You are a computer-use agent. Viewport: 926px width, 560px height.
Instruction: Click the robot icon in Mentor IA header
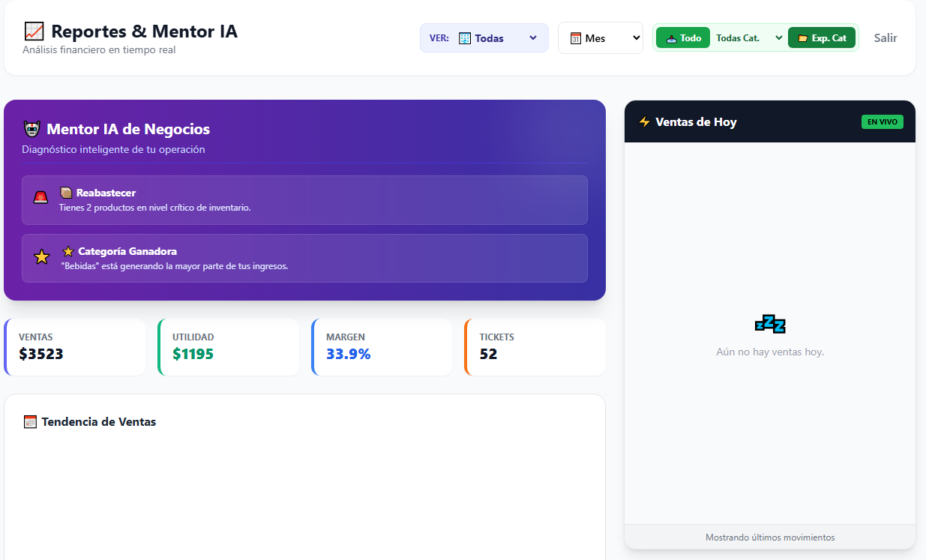coord(31,130)
